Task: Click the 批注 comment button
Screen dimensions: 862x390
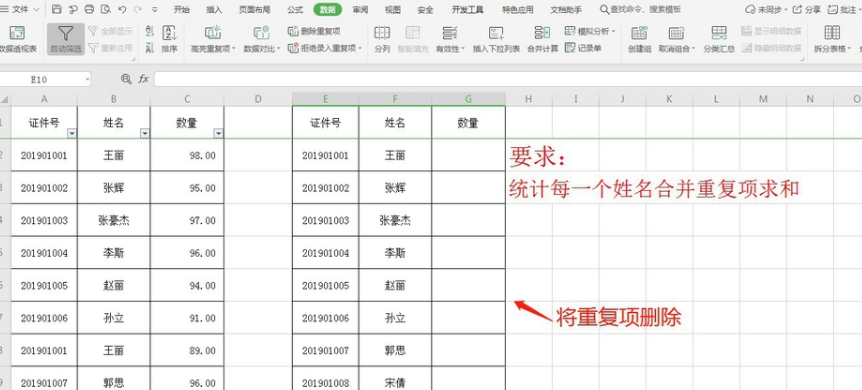Action: point(842,9)
